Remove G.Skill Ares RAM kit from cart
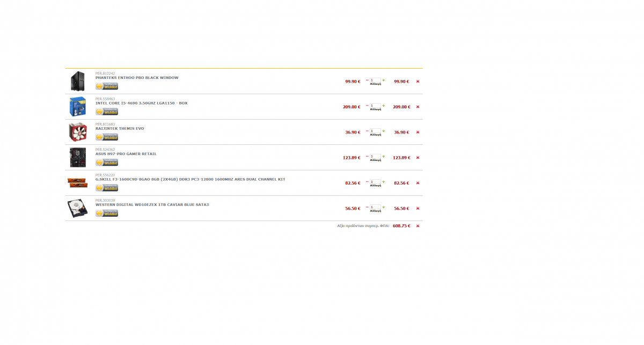Viewport: 644px width, 345px height. coord(418,183)
